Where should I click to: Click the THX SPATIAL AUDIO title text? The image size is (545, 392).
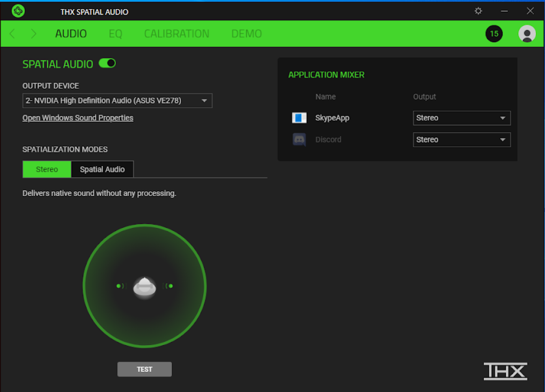94,12
